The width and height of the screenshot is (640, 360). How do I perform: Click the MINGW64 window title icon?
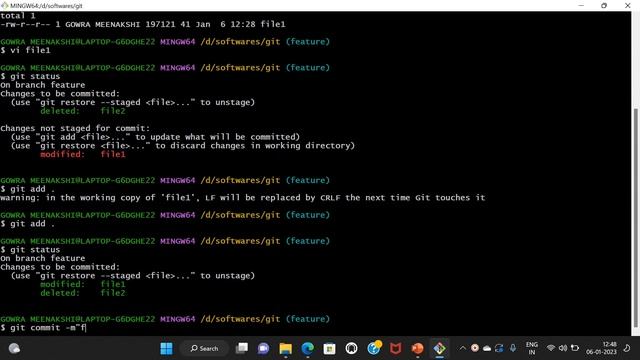(x=4, y=5)
